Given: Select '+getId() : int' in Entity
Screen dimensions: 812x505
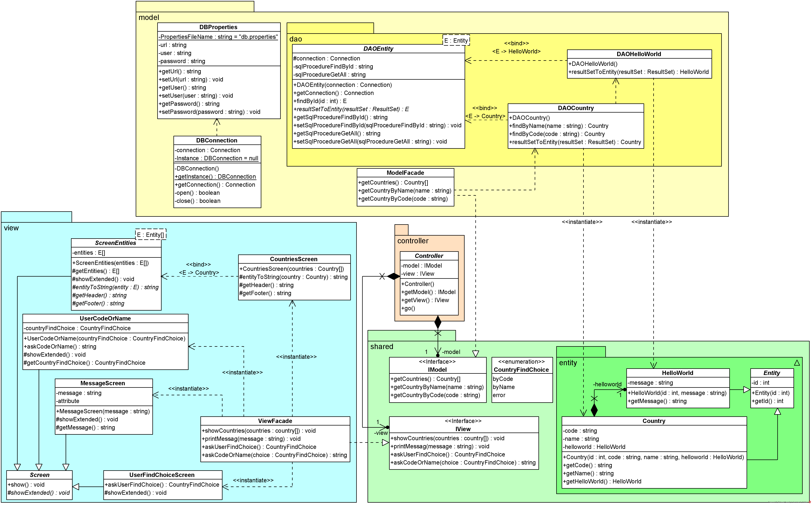Looking at the screenshot, I should pyautogui.click(x=767, y=401).
